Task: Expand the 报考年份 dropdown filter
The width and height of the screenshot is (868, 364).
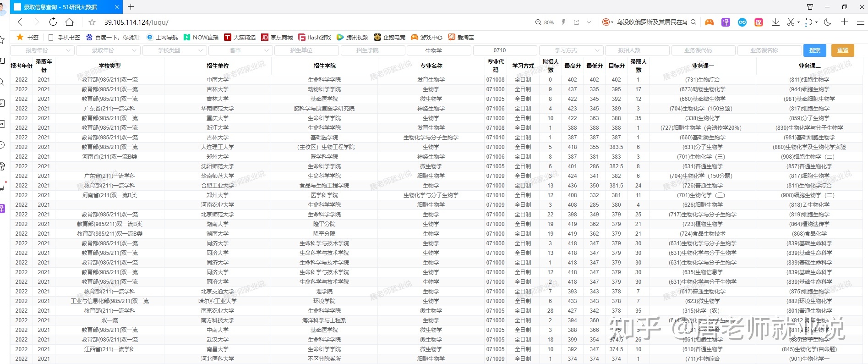Action: point(42,50)
